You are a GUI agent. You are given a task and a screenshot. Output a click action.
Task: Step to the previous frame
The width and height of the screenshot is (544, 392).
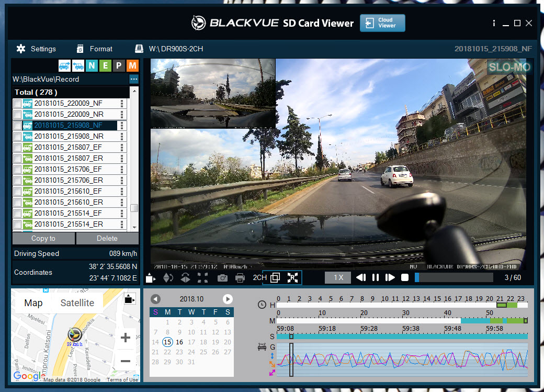(361, 278)
